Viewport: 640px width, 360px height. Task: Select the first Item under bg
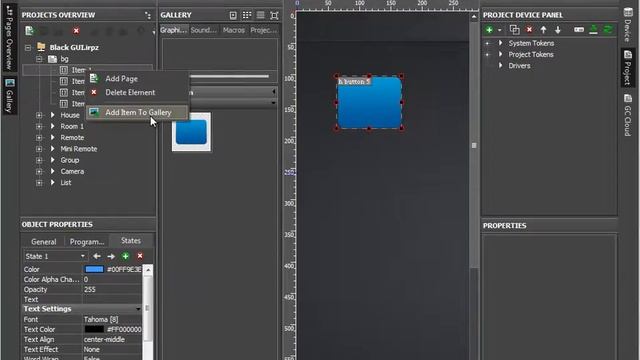[88, 70]
